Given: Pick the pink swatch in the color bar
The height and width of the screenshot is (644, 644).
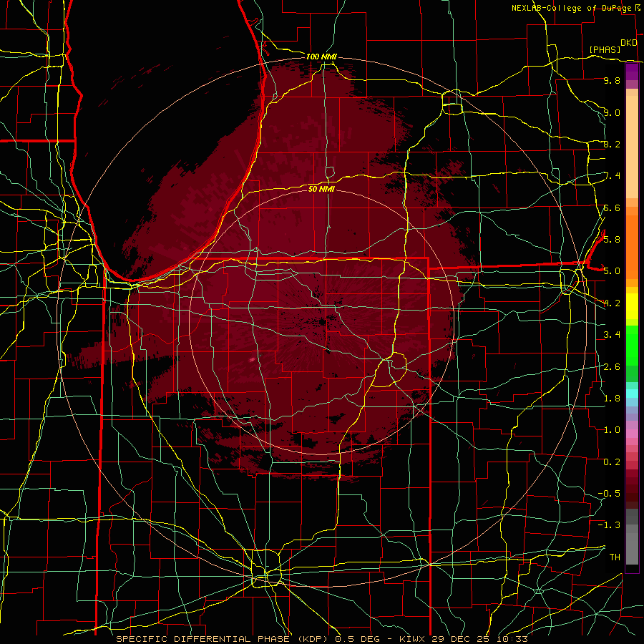Looking at the screenshot, I should pos(632,434).
